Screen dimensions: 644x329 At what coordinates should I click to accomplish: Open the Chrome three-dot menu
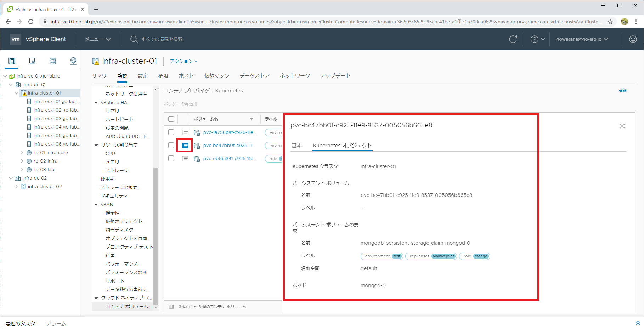tap(636, 22)
